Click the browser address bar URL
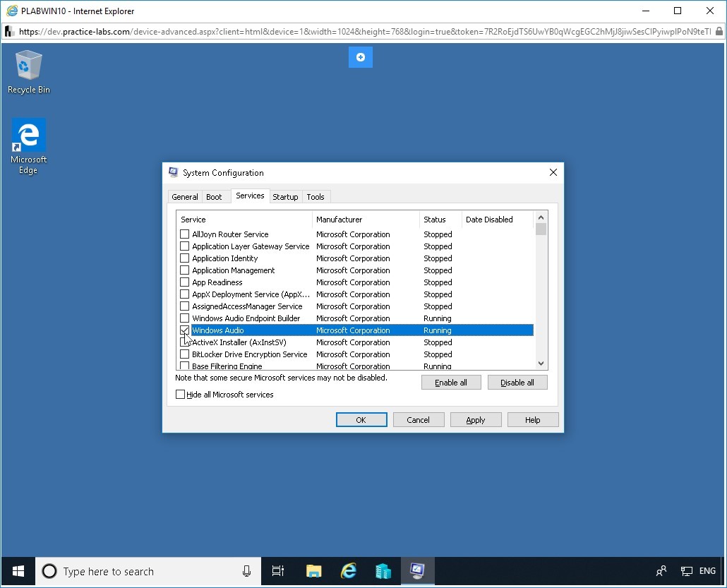This screenshot has width=727, height=588. point(365,32)
